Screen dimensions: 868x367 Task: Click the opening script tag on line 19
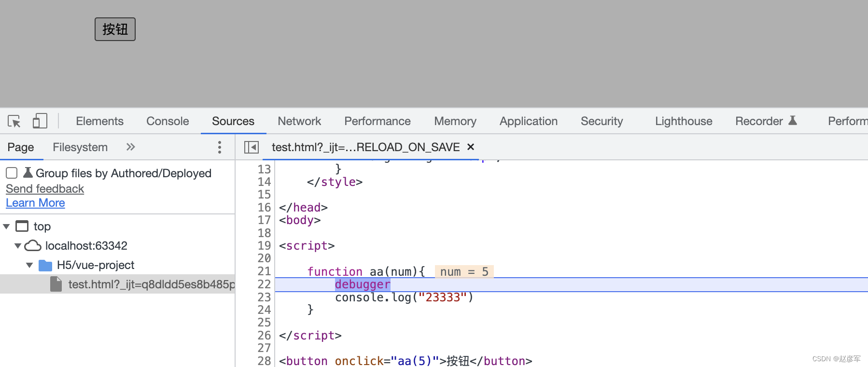tap(307, 246)
